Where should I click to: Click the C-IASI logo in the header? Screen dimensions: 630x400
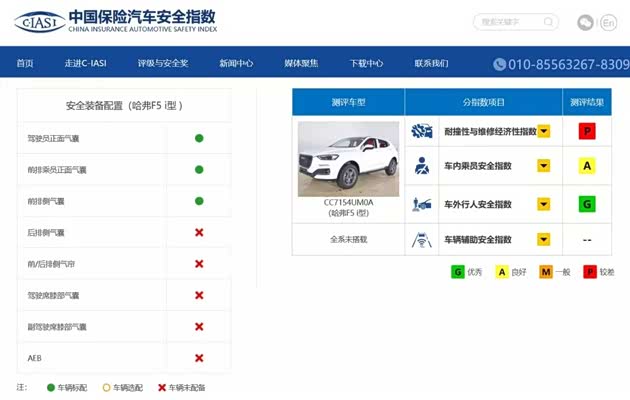coord(40,20)
